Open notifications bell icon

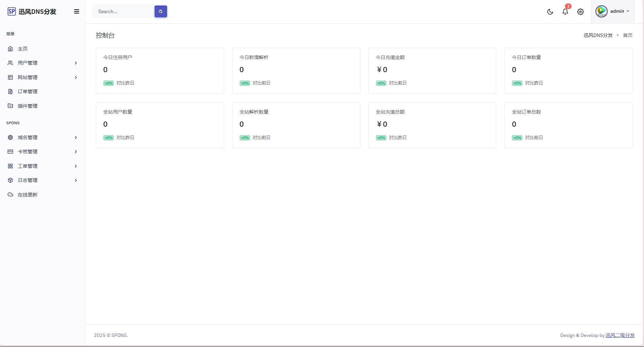565,12
